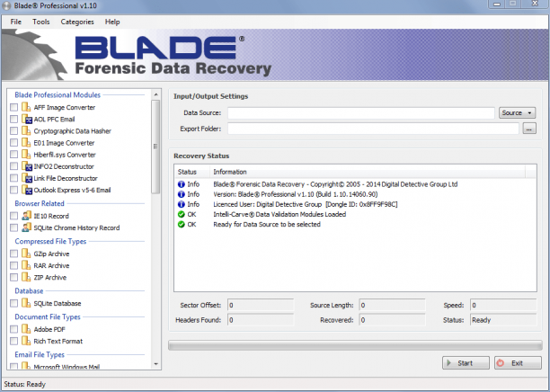Enable the Outlook Express v5-6 Email checkbox

click(13, 190)
